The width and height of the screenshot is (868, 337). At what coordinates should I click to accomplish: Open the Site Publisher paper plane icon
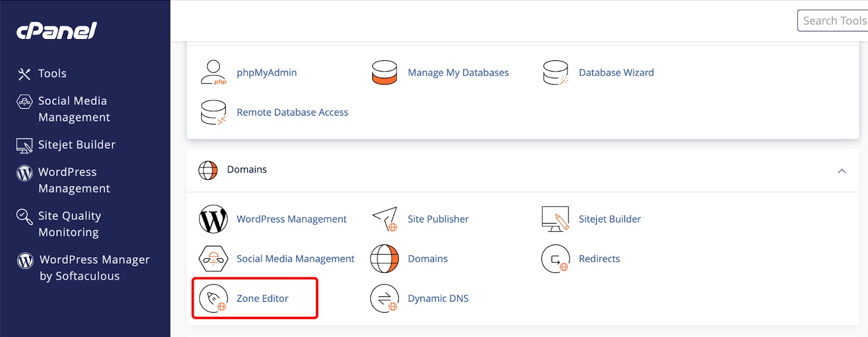point(385,219)
